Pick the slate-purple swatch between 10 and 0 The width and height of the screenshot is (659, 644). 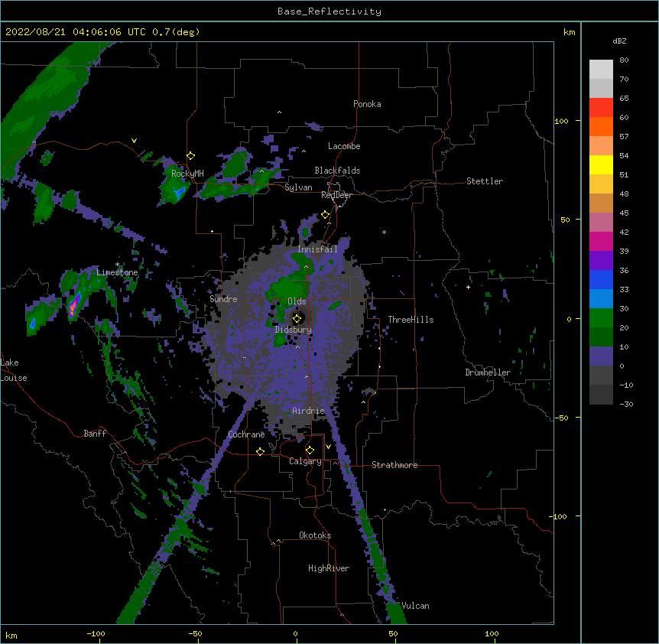tap(601, 356)
